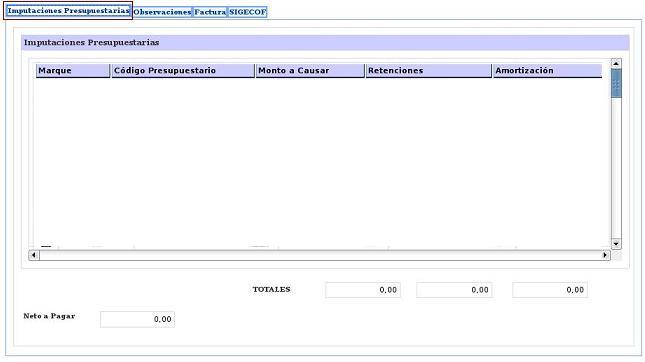Image resolution: width=645 pixels, height=362 pixels.
Task: Sort by Código Presupuestario column header
Action: point(183,70)
